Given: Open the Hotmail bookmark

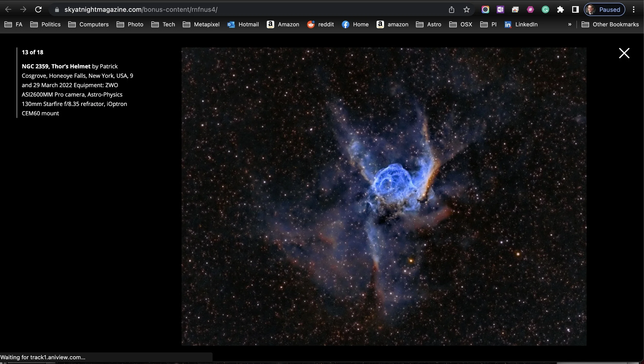Looking at the screenshot, I should pyautogui.click(x=243, y=24).
